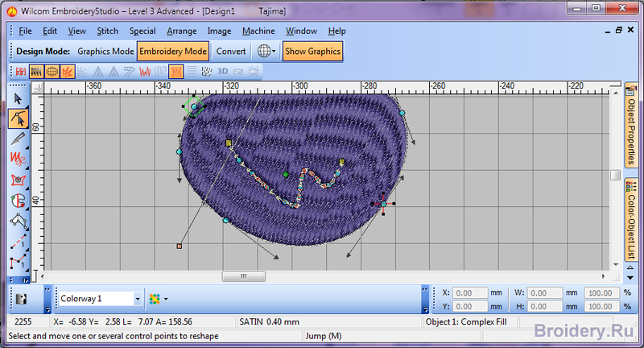Open the Arrange menu
Screen dimensions: 644x348
[181, 31]
